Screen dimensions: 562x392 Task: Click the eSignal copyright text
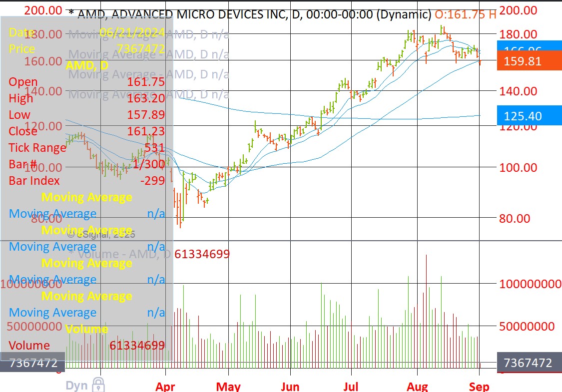click(x=101, y=233)
